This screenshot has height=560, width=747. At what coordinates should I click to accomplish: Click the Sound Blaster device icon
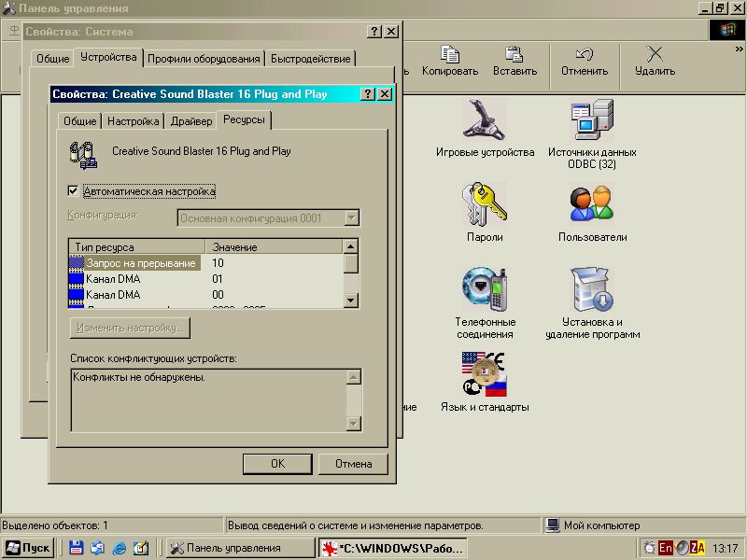click(x=83, y=155)
